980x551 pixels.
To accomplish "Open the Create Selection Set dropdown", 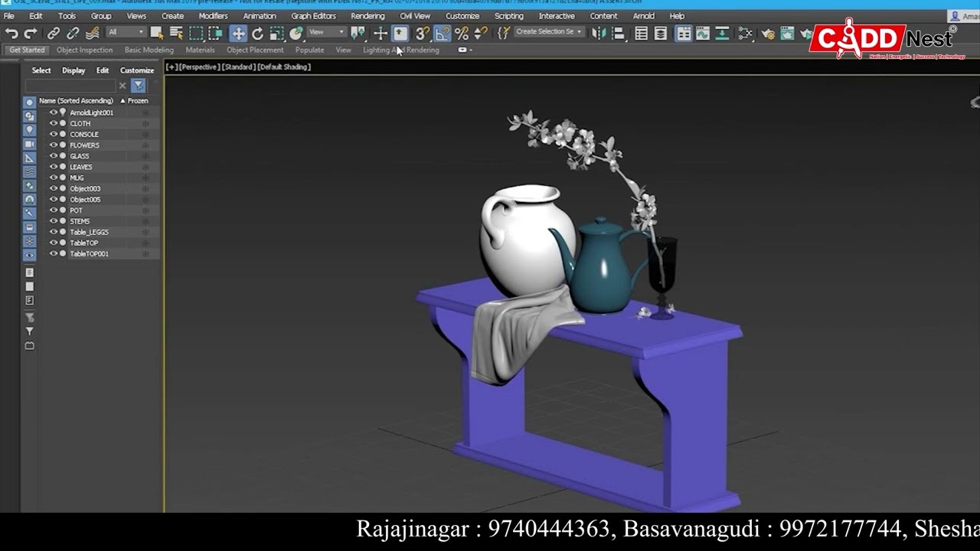I will click(548, 32).
